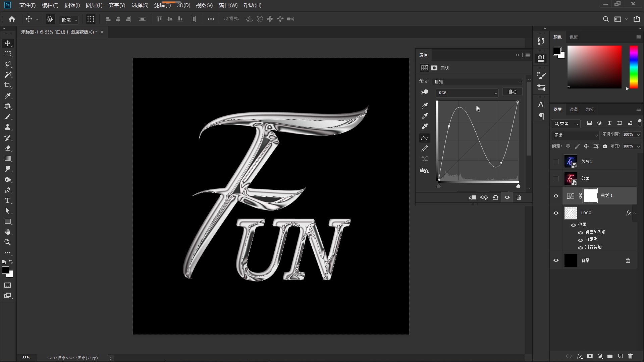Hide the 曲线 1 layer

556,196
